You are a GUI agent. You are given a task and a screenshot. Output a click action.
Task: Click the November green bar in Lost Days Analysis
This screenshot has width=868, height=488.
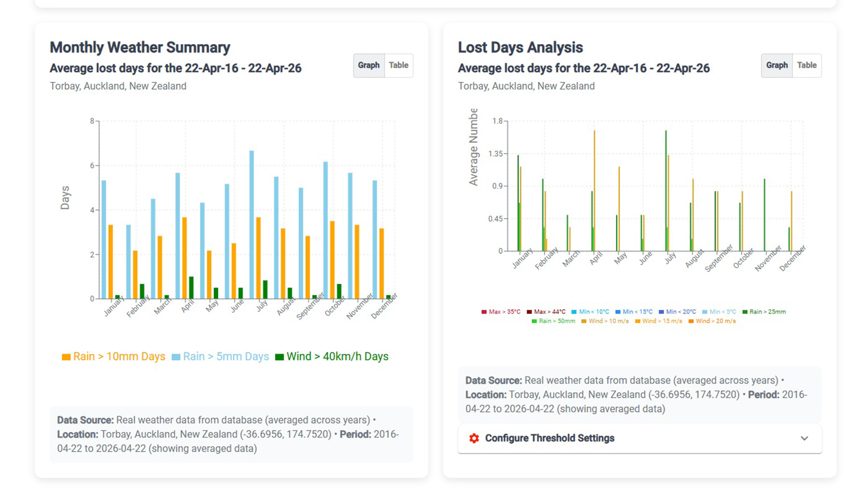coord(764,215)
